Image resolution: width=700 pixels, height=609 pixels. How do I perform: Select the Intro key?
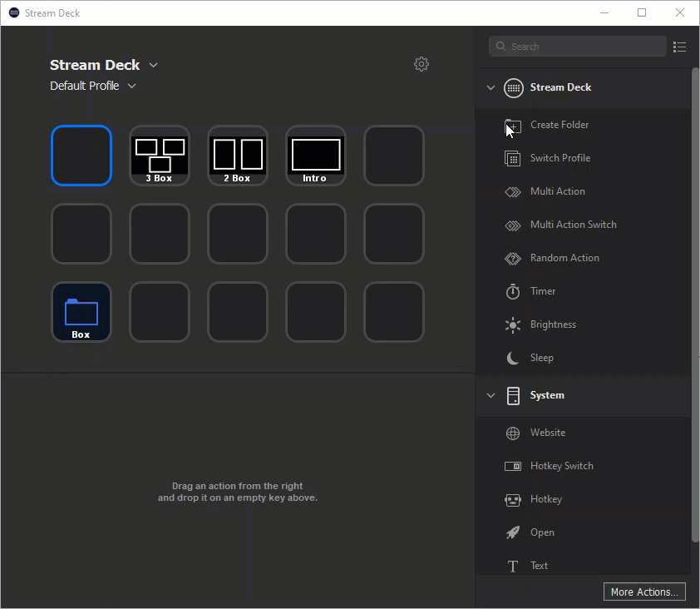(x=316, y=156)
